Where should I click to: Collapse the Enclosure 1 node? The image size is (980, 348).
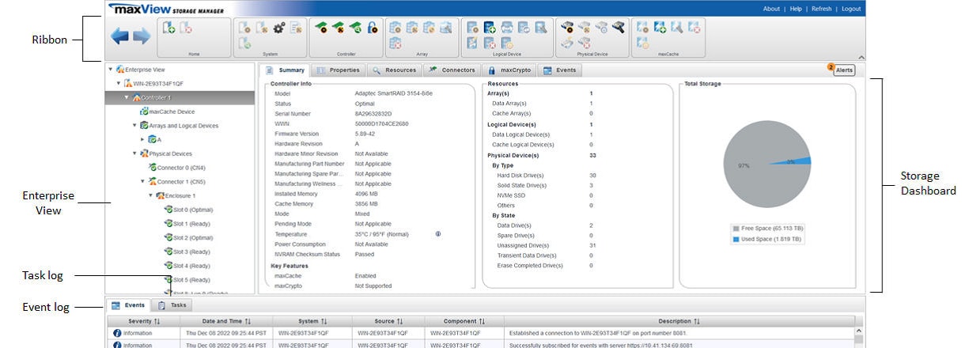pyautogui.click(x=151, y=195)
